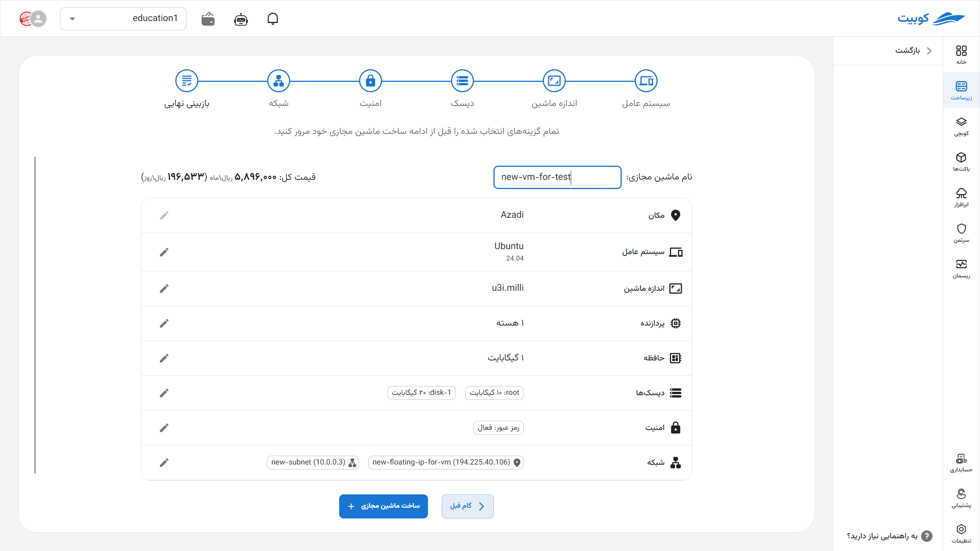Edit the پردازنده row
The width and height of the screenshot is (980, 551).
click(x=164, y=323)
